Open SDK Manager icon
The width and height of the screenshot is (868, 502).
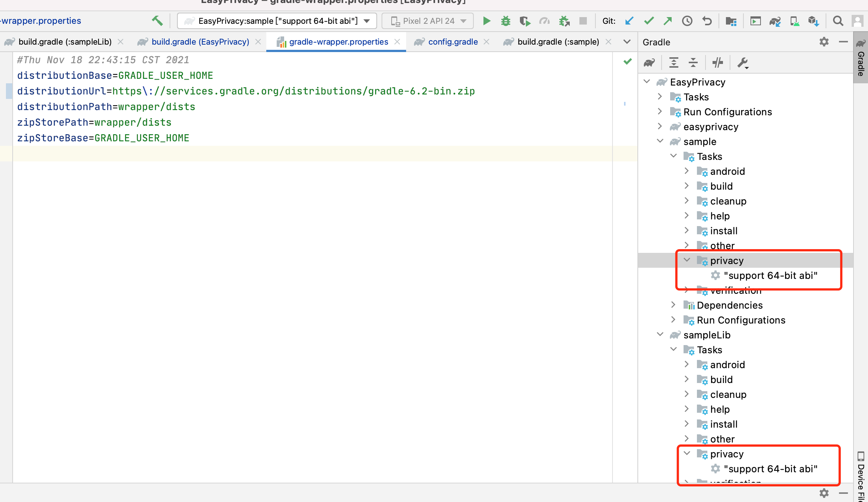[x=814, y=21]
